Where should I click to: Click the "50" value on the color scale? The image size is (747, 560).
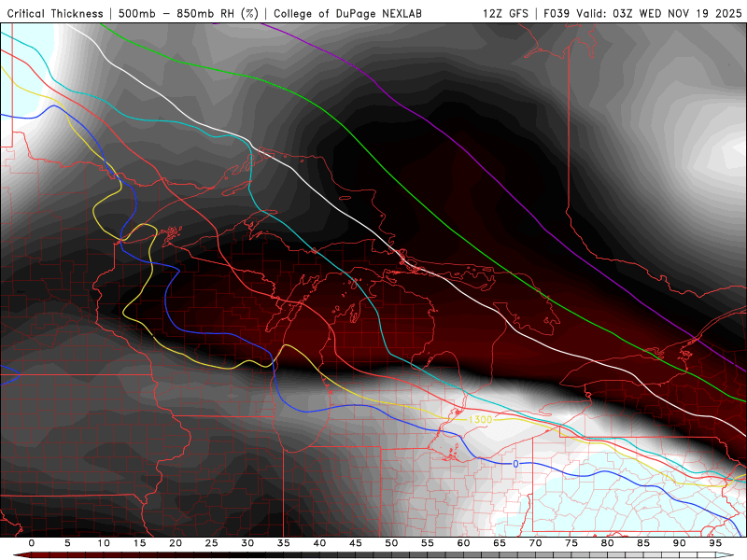(x=391, y=543)
